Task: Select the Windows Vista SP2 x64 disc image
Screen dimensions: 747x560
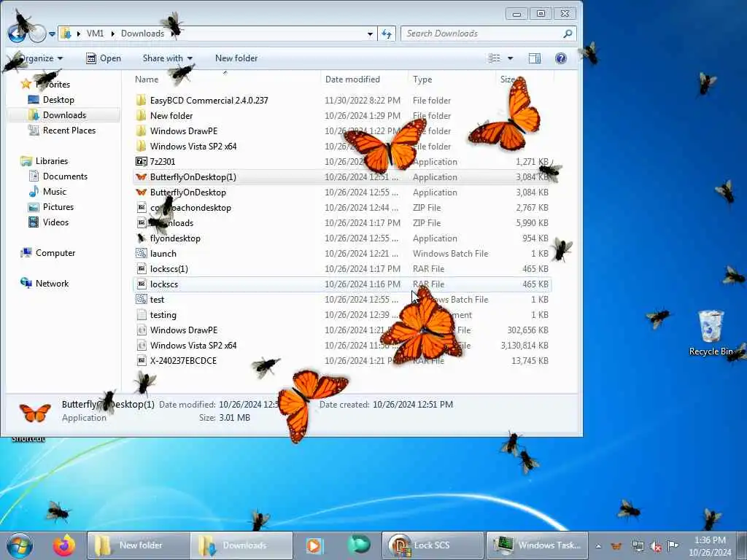Action: point(343,345)
